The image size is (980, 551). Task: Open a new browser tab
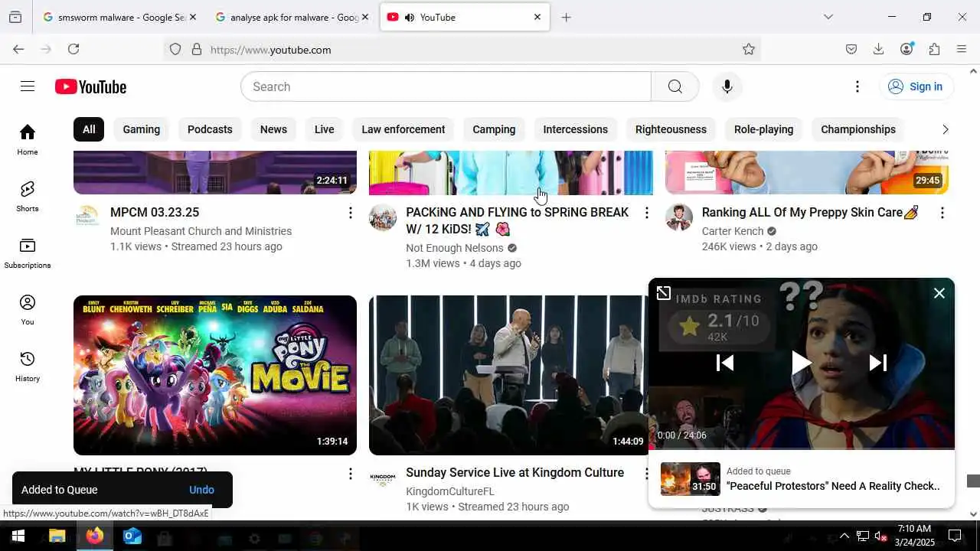pyautogui.click(x=566, y=17)
